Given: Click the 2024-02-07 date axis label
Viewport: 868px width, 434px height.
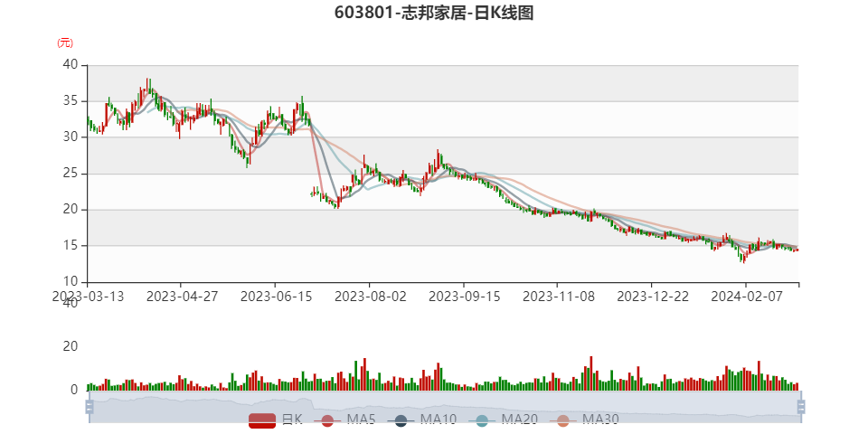Looking at the screenshot, I should click(x=745, y=297).
